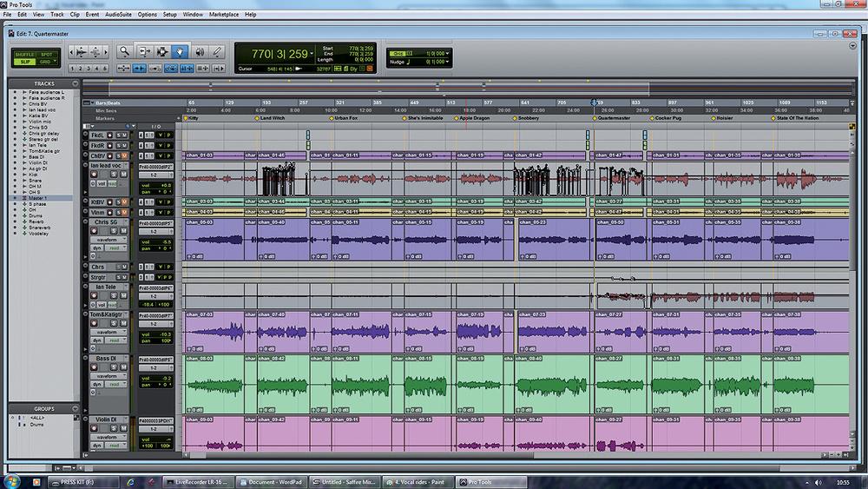The width and height of the screenshot is (868, 489).
Task: Activate the Grabber hand tool
Action: (180, 51)
